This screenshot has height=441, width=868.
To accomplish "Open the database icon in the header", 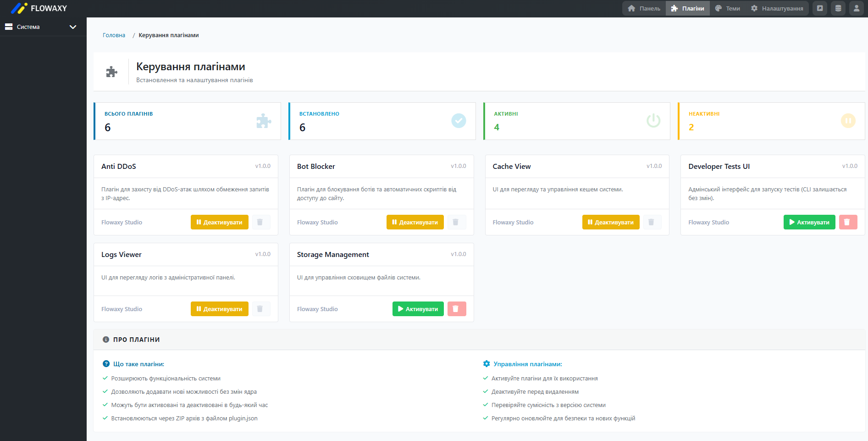I will 838,8.
